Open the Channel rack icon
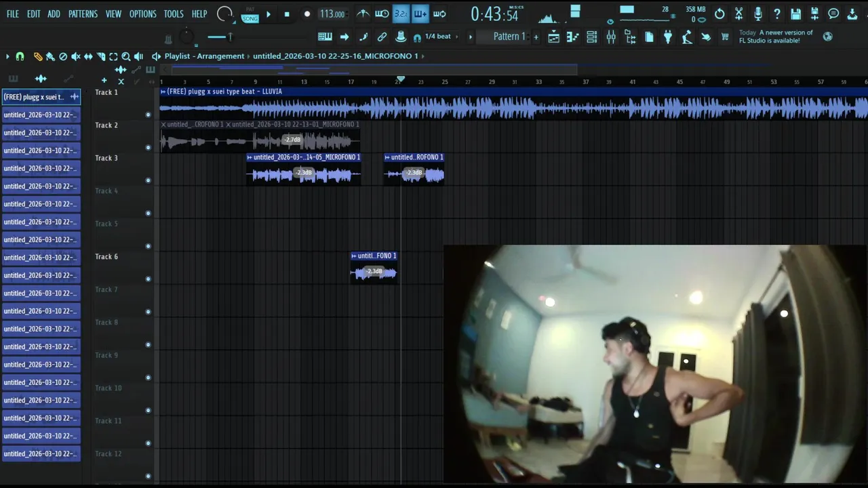The height and width of the screenshot is (488, 868). tap(592, 37)
